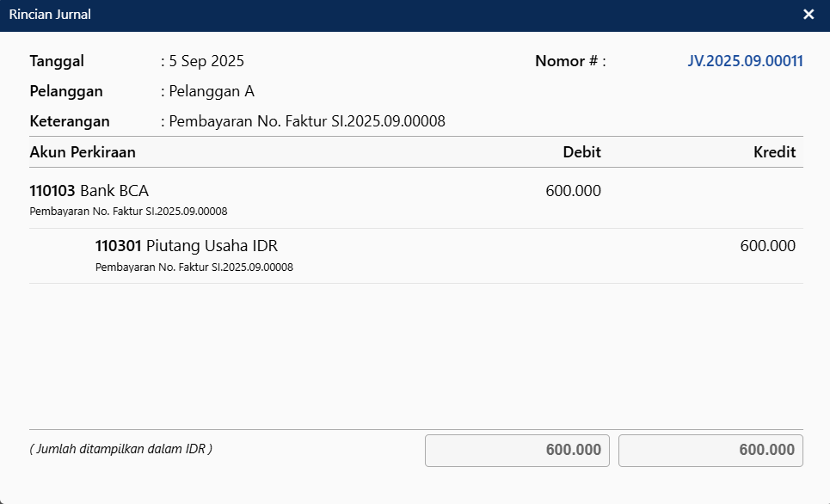Click the description under Bank BCA

pos(128,212)
